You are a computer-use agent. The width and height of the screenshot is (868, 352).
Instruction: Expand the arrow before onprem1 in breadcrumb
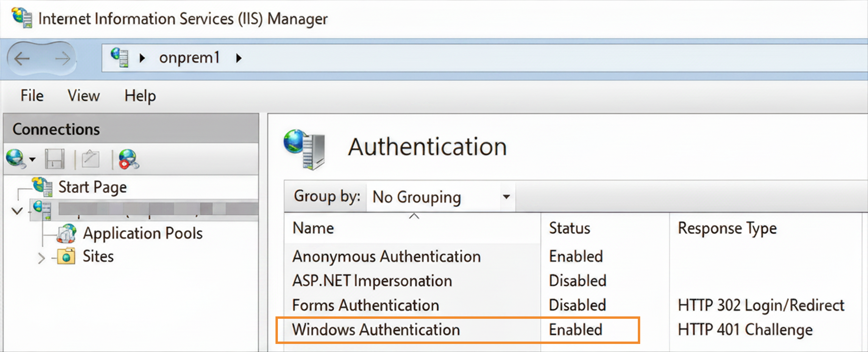[x=142, y=58]
